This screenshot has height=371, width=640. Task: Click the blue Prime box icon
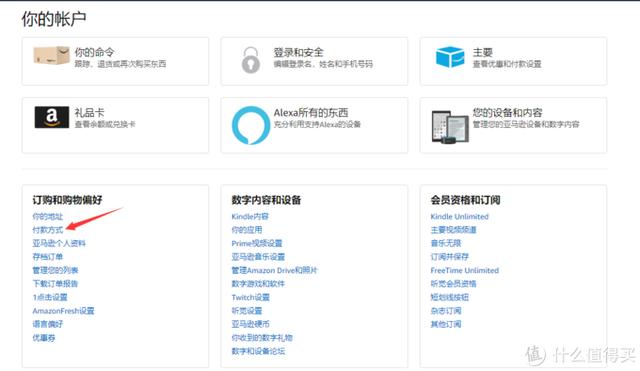tap(450, 57)
